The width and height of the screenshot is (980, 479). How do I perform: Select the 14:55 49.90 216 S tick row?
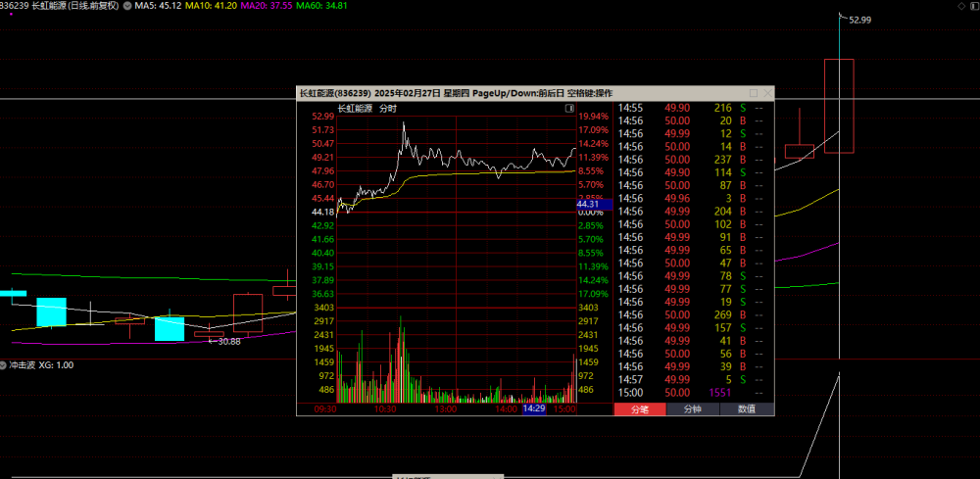click(x=691, y=108)
